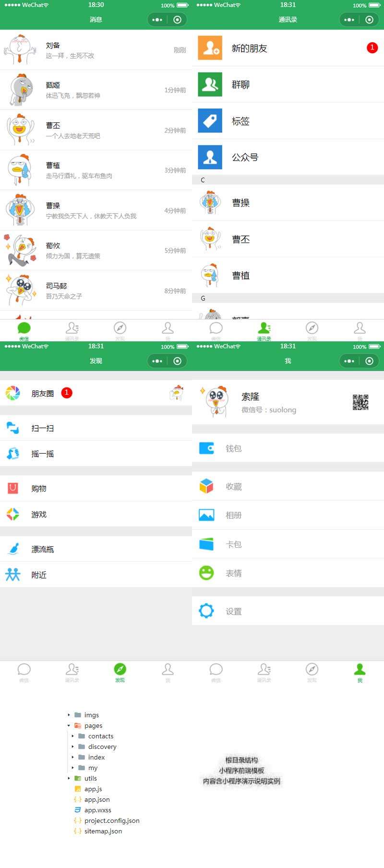384x868 pixels.
Task: Tap the friend avatar thumbnail in 朋友圈 row
Action: (177, 393)
